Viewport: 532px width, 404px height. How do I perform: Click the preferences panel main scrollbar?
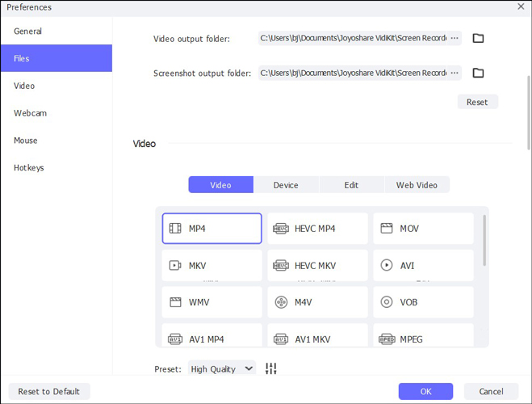coord(529,112)
